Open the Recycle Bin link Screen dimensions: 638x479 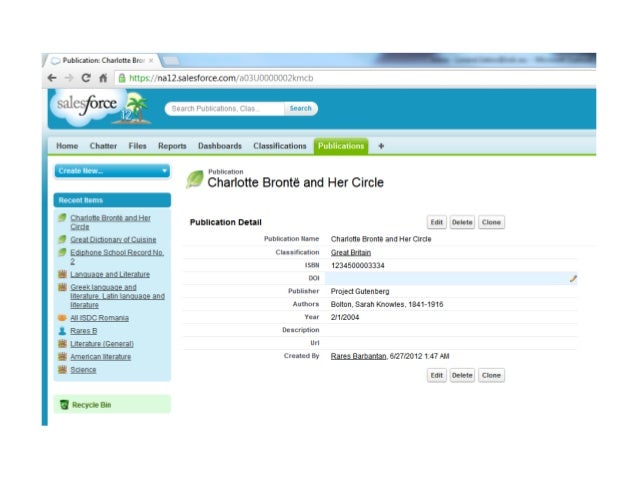[92, 405]
